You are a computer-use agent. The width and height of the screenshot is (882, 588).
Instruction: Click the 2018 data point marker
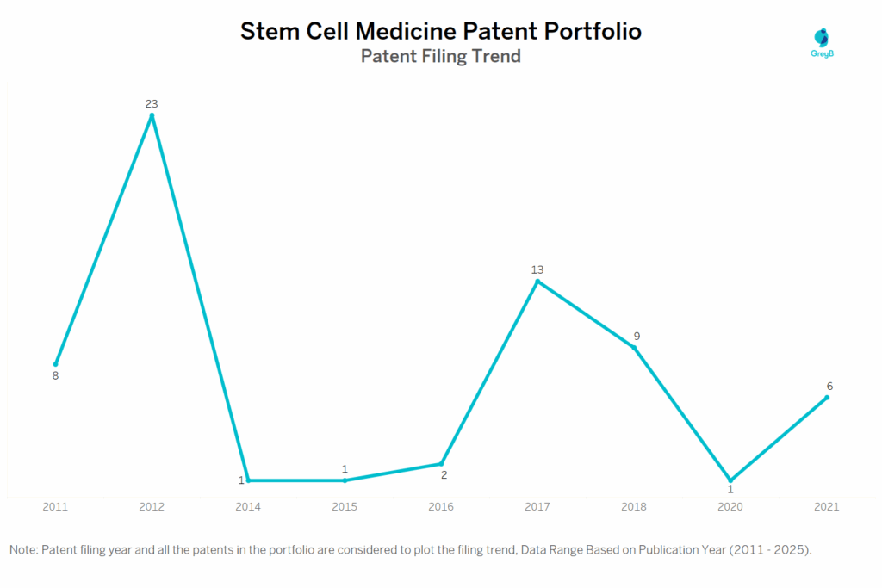(634, 348)
